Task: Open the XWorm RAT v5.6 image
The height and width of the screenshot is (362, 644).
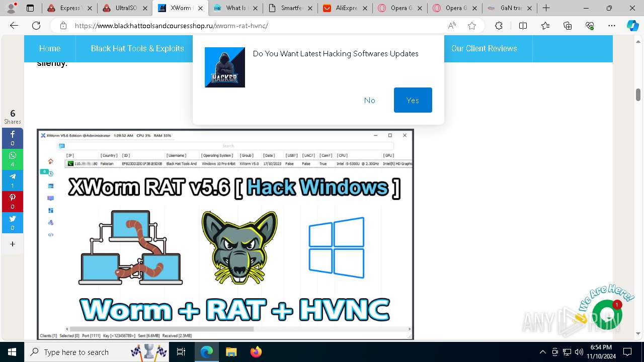Action: [225, 234]
